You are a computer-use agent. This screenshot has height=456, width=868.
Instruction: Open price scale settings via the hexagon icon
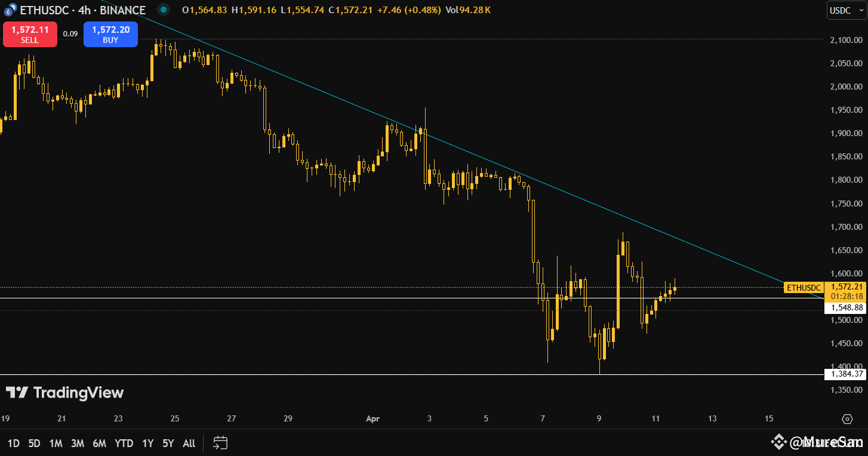coord(848,420)
